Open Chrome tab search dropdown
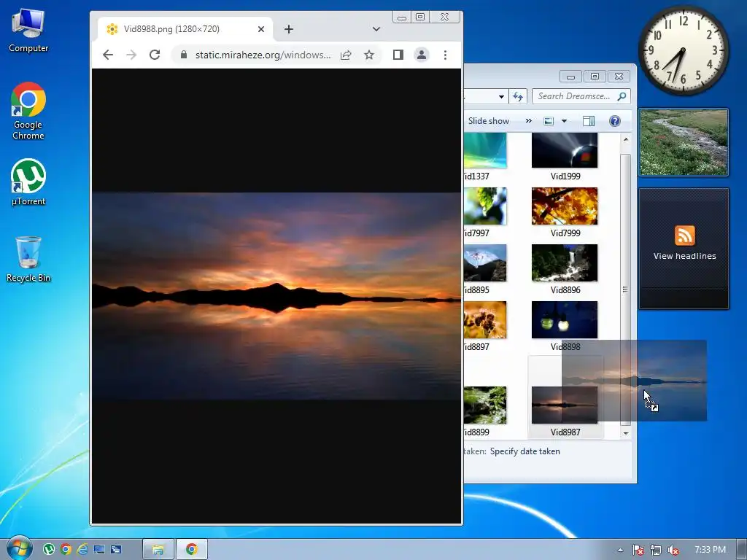Screen dimensions: 747x560 376,29
